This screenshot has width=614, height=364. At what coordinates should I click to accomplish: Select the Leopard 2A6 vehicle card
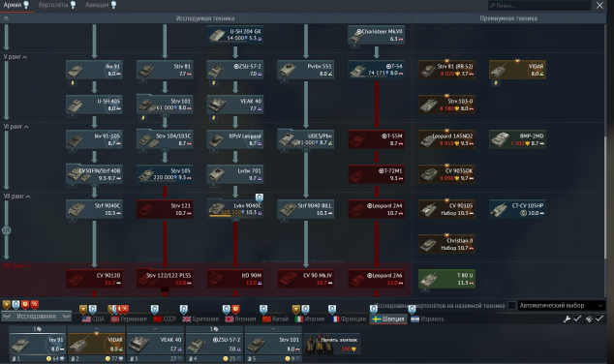click(376, 279)
